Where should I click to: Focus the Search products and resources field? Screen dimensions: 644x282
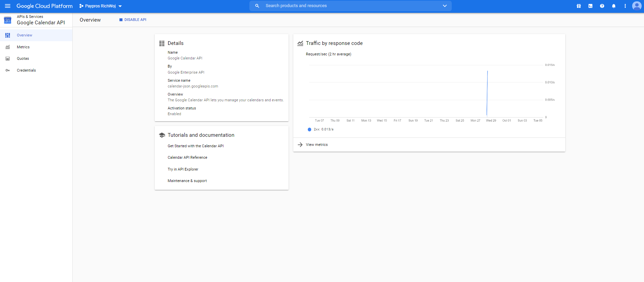(x=350, y=6)
